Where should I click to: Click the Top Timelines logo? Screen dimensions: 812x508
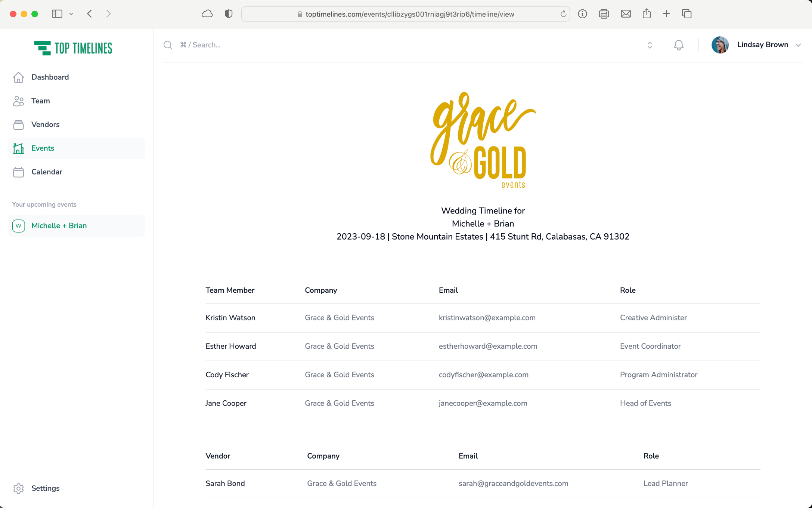pyautogui.click(x=73, y=48)
